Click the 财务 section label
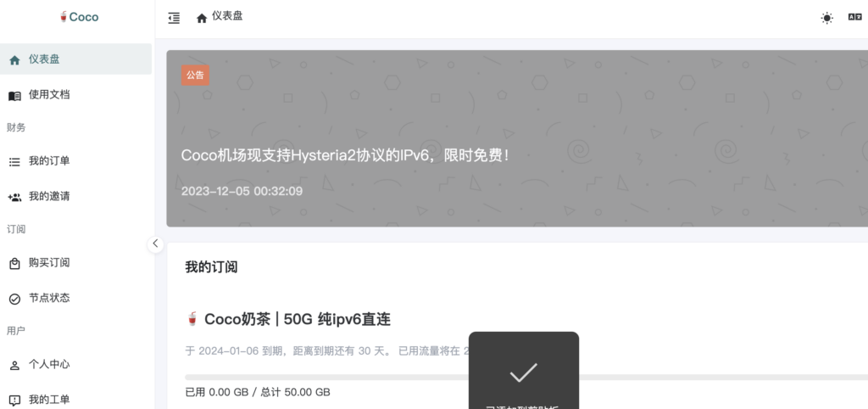The height and width of the screenshot is (409, 868). [x=16, y=128]
